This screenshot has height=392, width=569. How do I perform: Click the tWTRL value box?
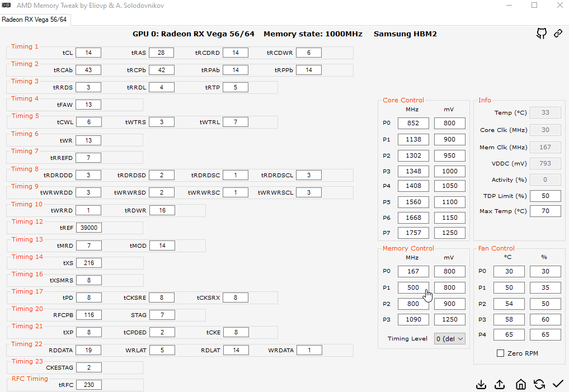[x=236, y=122]
